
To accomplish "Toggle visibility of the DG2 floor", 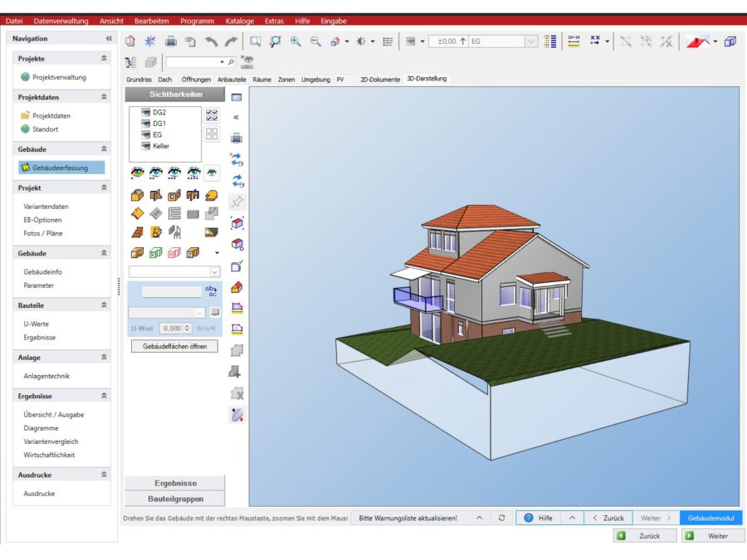I will [x=145, y=112].
